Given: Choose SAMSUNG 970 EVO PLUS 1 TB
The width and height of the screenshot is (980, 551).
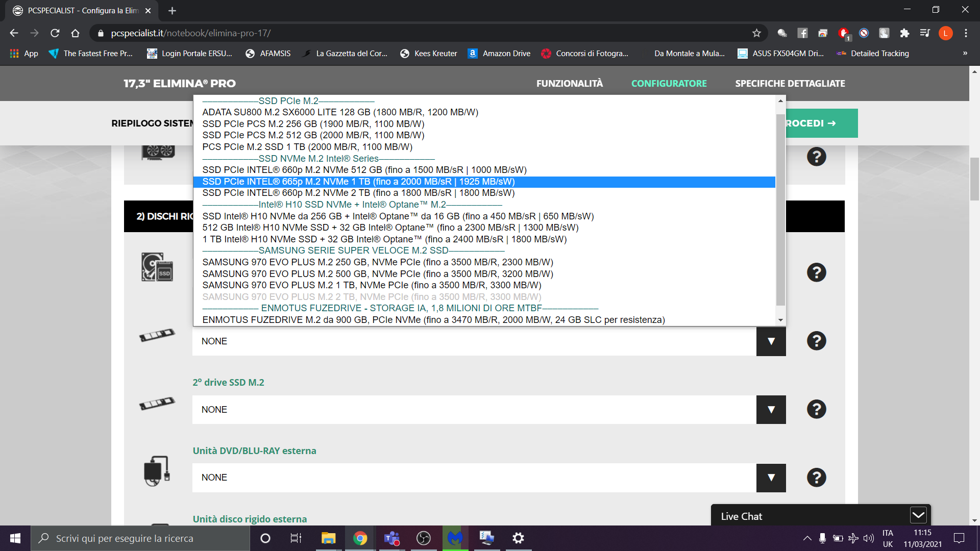Looking at the screenshot, I should tap(484, 285).
